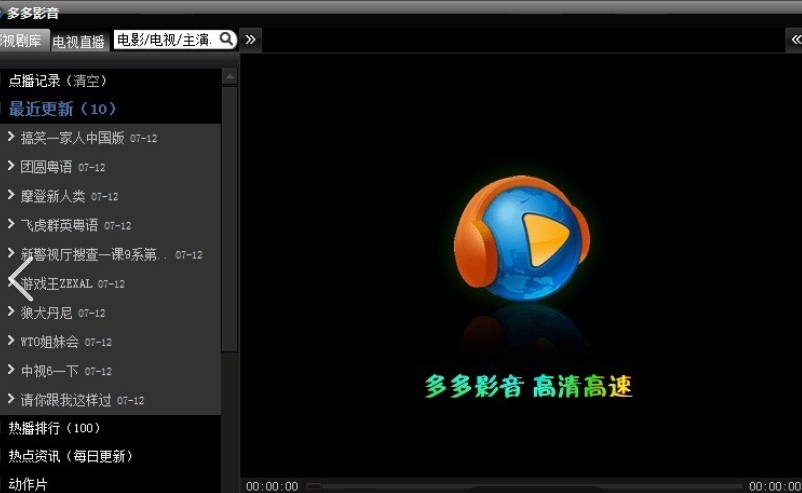
Task: Select WTO姐妹会 entry
Action: 50,342
